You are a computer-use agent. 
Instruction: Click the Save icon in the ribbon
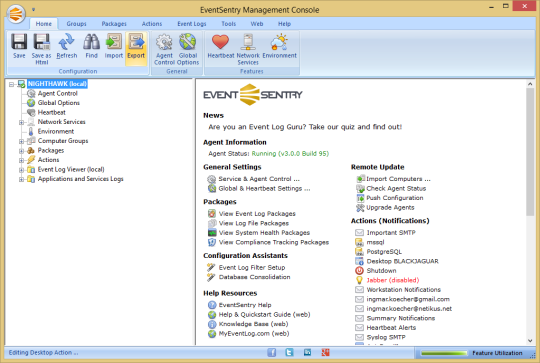point(19,42)
